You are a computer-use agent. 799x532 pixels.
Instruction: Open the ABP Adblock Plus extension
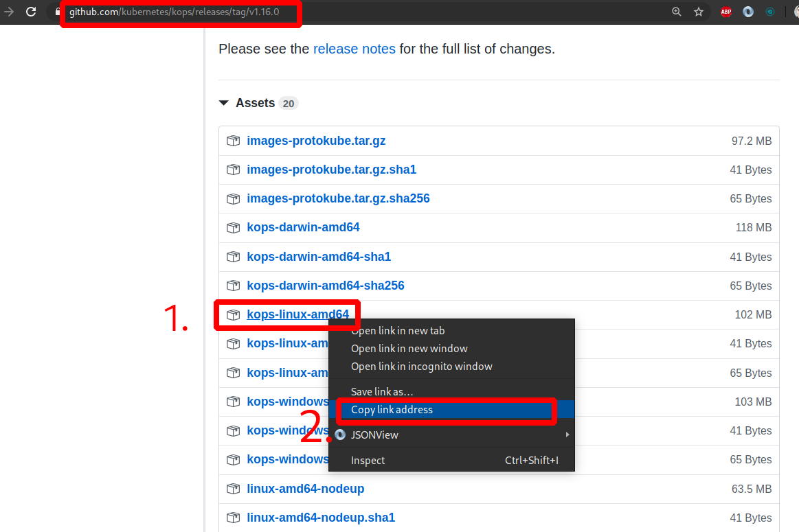pos(726,11)
